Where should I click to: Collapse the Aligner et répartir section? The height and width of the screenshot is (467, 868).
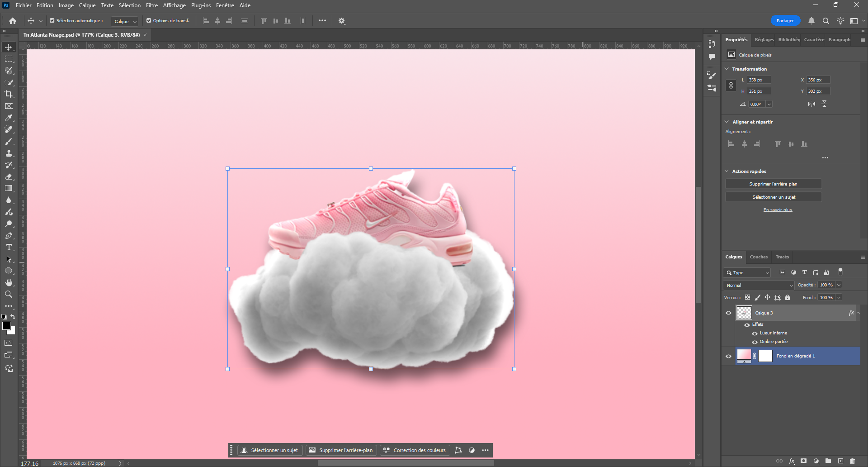pyautogui.click(x=727, y=122)
